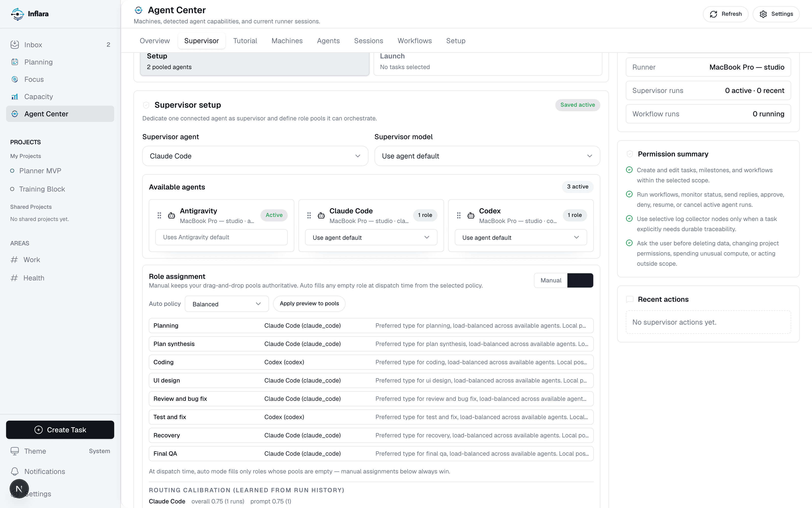
Task: Open the Inbox tray icon
Action: 15,45
